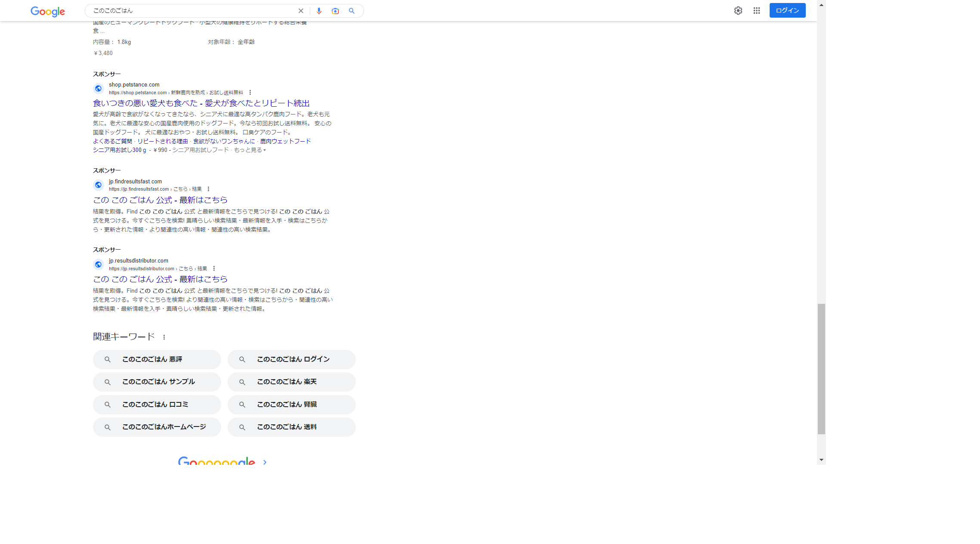Image resolution: width=980 pixels, height=544 pixels.
Task: Open the 食欲がないワンちゃんに sitelink
Action: point(224,141)
